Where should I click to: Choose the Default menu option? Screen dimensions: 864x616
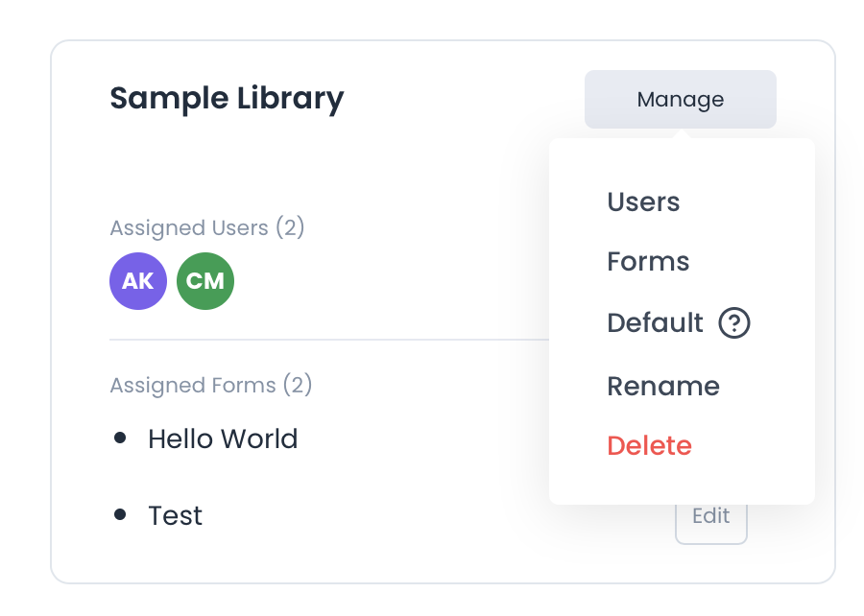655,323
